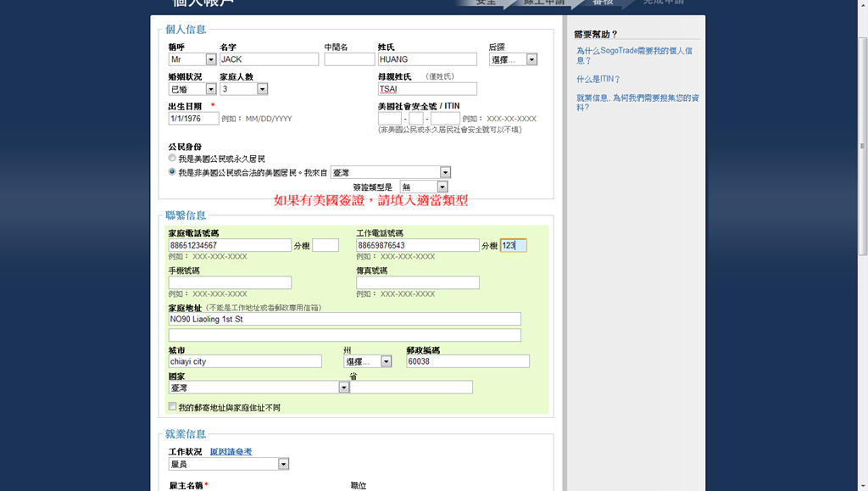Click the middle SSN / ITIN segment box
Viewport: 868px width, 491px height.
[416, 119]
